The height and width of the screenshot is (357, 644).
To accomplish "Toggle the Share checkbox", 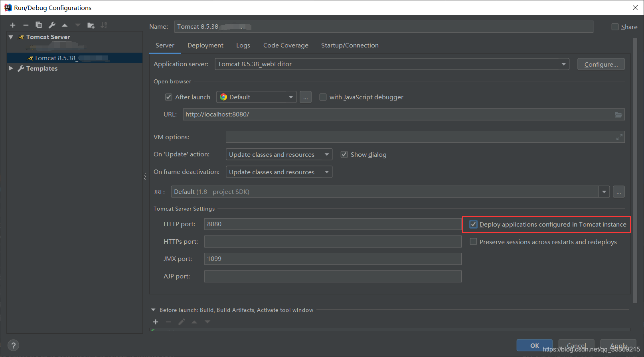I will coord(615,27).
